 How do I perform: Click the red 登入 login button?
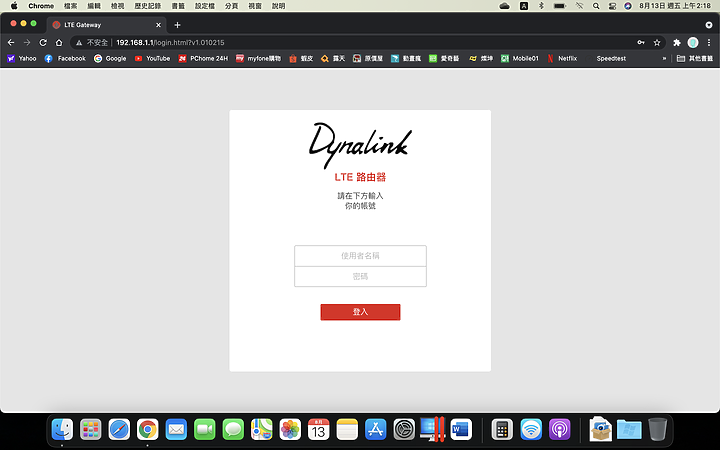tap(360, 312)
